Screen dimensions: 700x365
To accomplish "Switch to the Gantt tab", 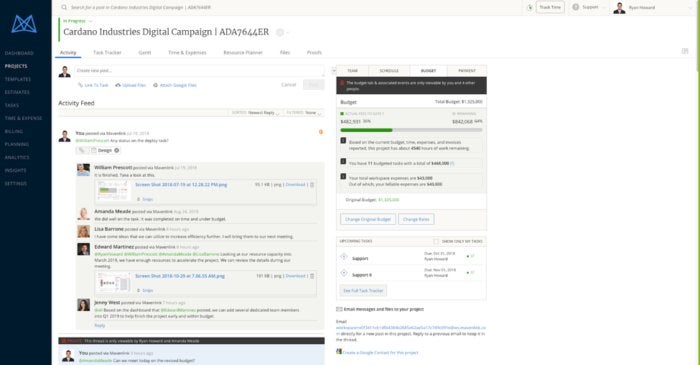I will pos(145,52).
